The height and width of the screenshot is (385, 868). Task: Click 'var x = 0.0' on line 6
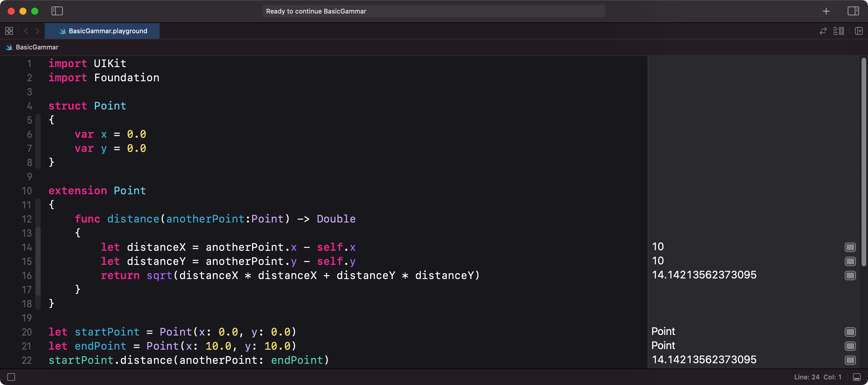point(110,134)
